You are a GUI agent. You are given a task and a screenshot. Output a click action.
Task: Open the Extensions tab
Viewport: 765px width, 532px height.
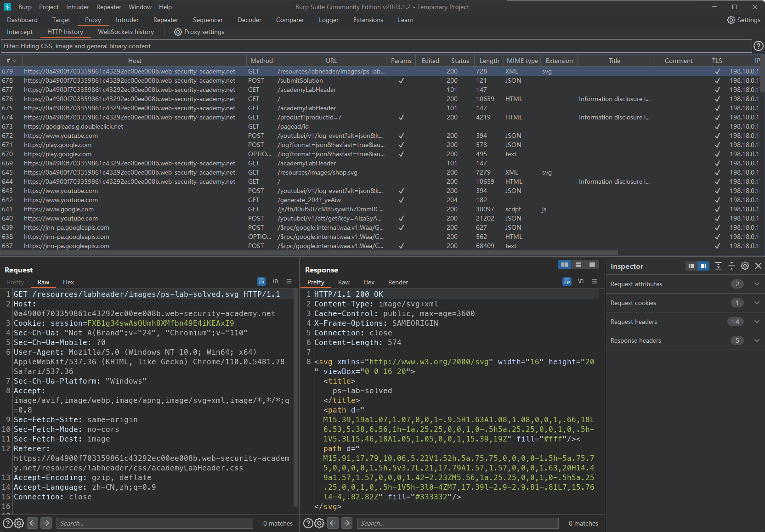pos(368,20)
